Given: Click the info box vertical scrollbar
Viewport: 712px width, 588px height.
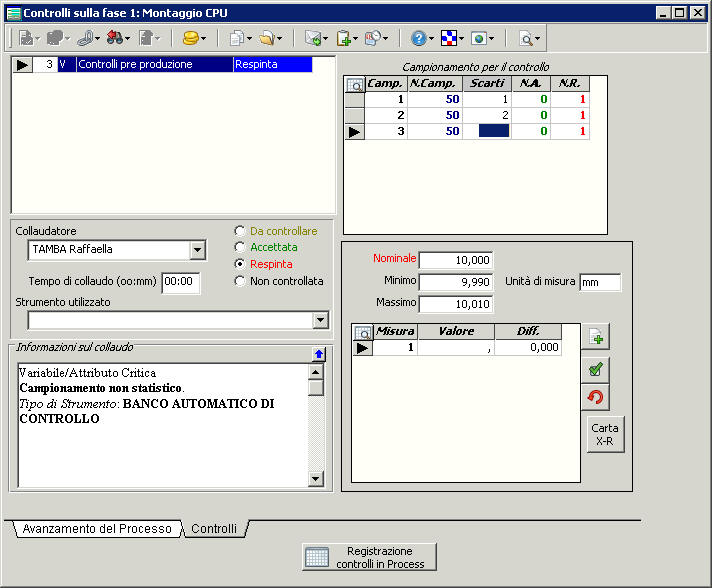Looking at the screenshot, I should [x=316, y=430].
